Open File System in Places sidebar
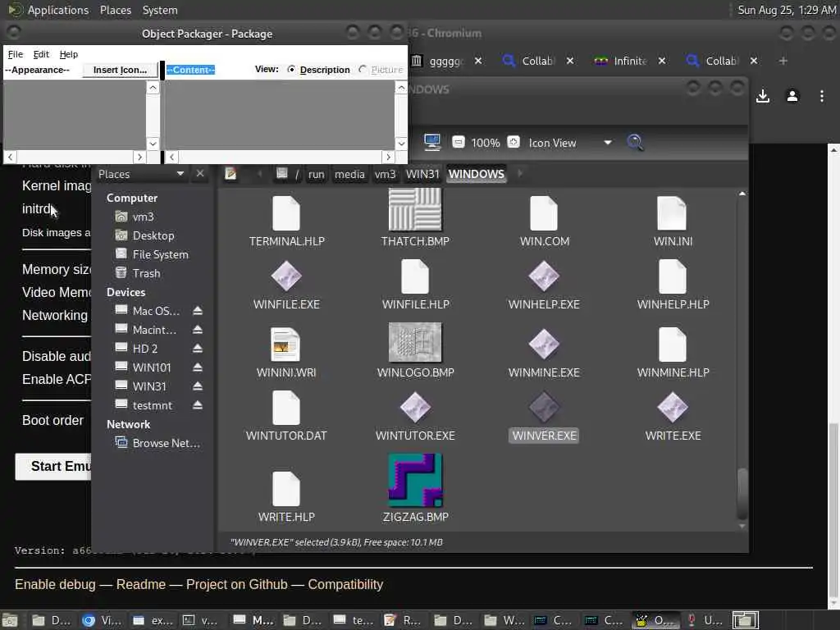The width and height of the screenshot is (840, 630). coord(160,254)
